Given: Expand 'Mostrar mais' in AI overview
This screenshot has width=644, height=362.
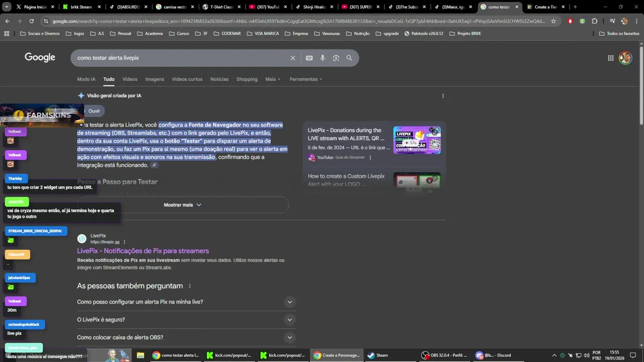Looking at the screenshot, I should tap(183, 205).
